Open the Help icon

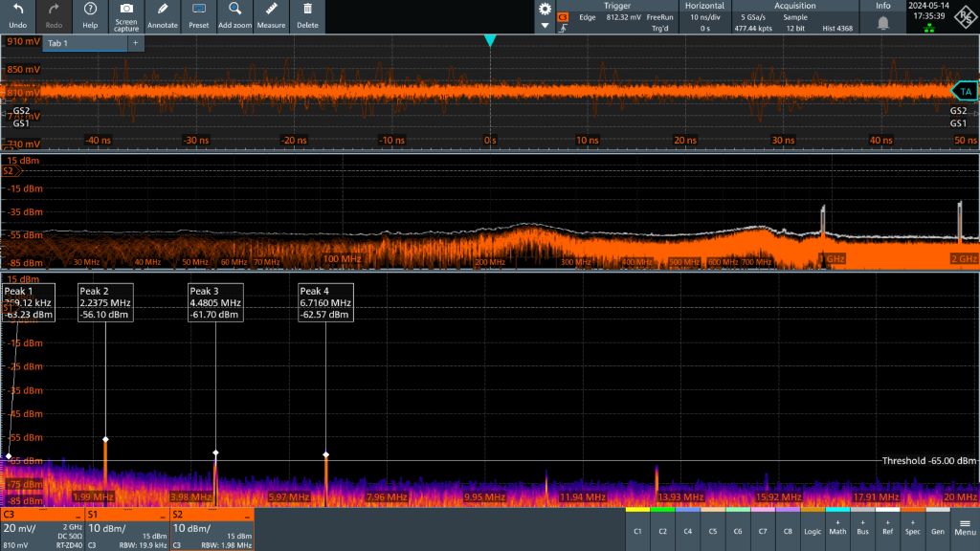pos(90,10)
